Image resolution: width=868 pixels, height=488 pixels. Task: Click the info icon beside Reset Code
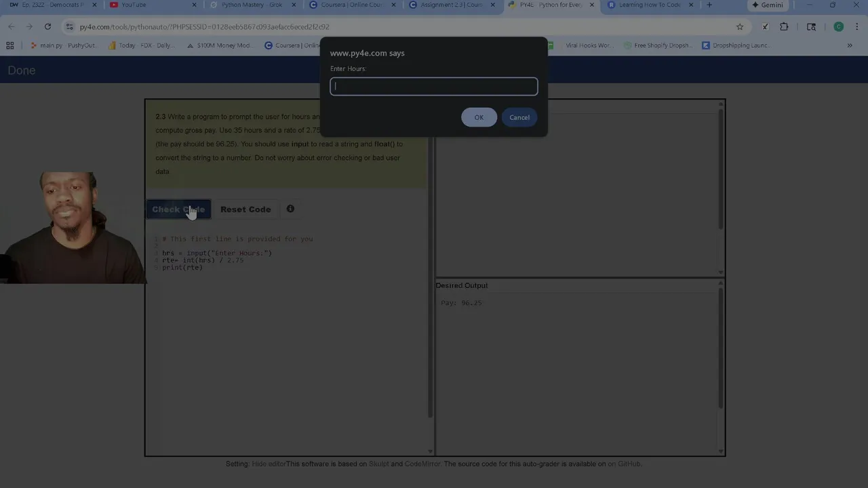click(x=290, y=209)
